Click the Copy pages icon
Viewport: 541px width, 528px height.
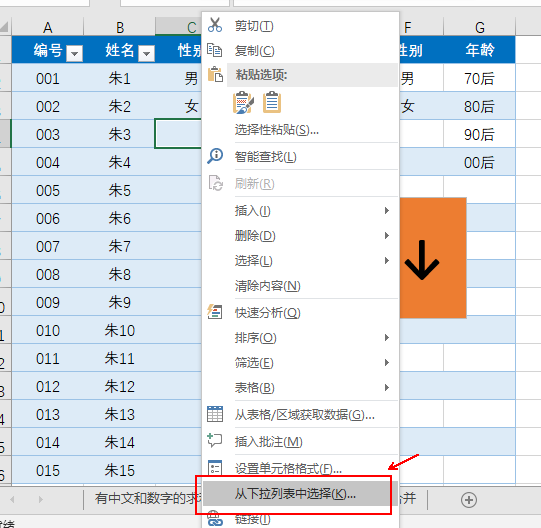coord(215,50)
